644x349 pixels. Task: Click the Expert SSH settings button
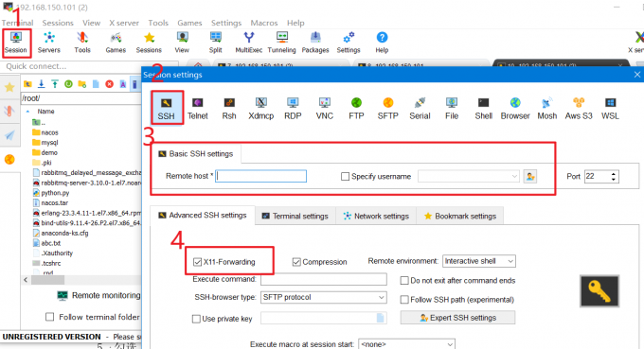click(457, 318)
